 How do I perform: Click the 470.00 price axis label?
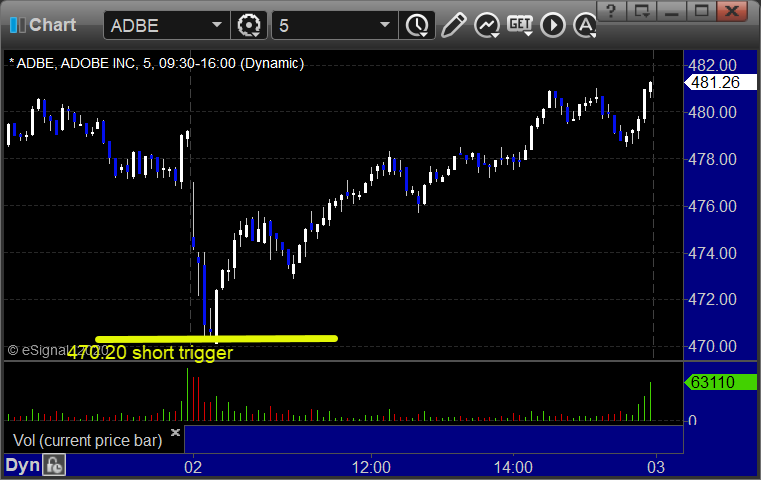(712, 346)
